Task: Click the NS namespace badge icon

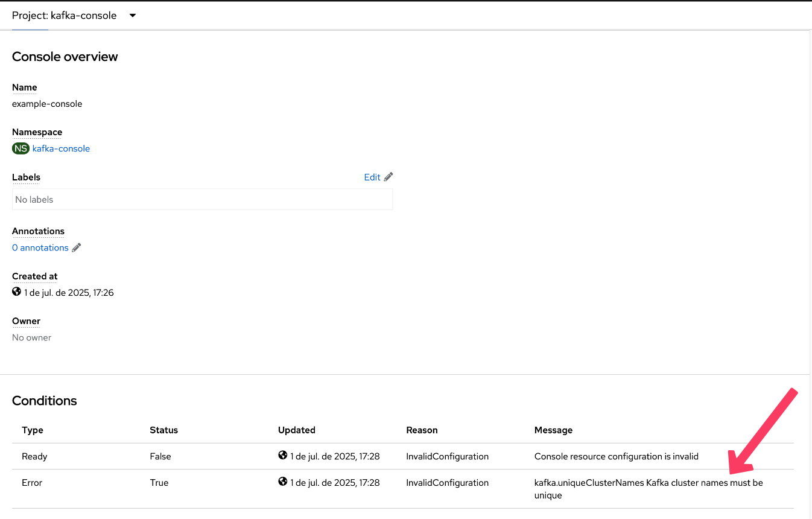Action: point(21,148)
